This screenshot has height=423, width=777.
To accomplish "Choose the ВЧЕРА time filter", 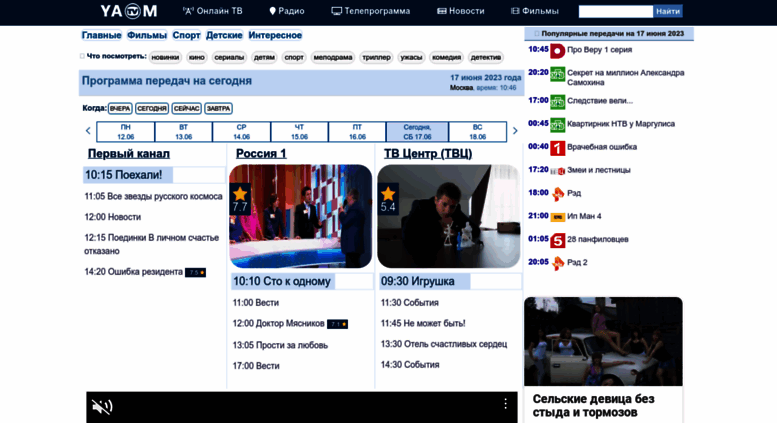I will coord(120,108).
